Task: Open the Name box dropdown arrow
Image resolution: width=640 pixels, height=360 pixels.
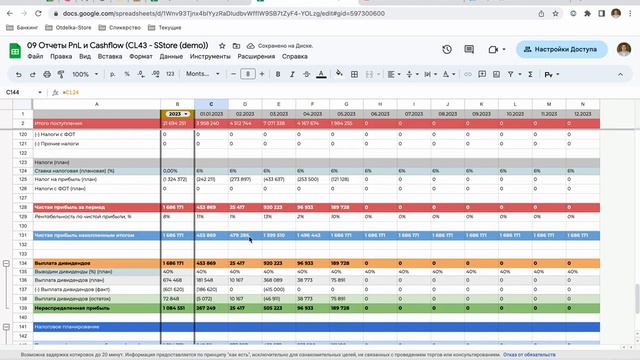Action: click(40, 93)
